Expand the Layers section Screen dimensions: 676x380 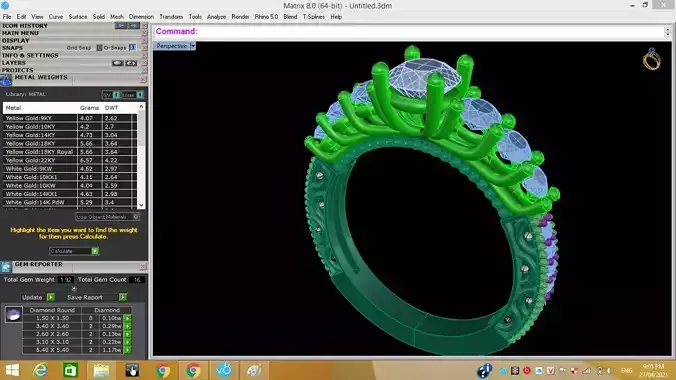14,63
